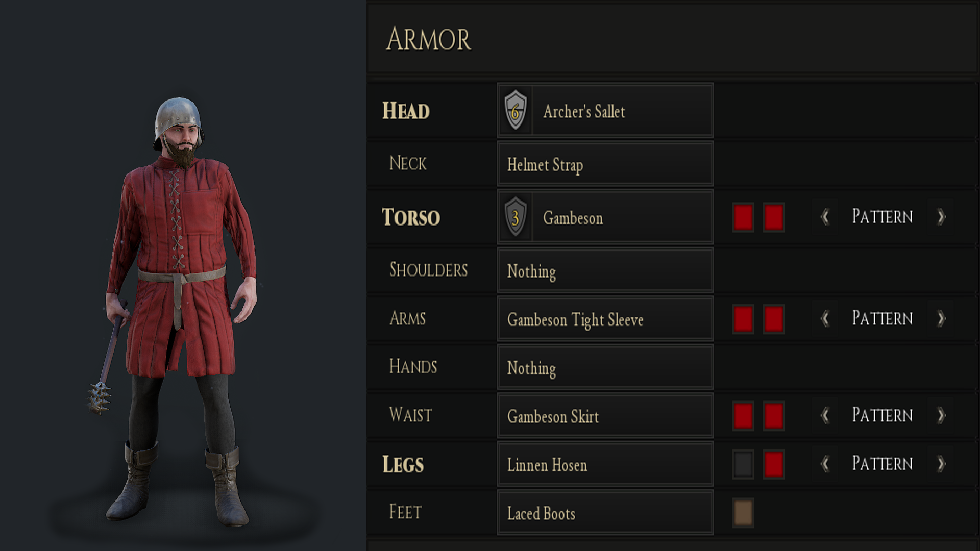This screenshot has width=980, height=551.
Task: Pick the dark gray Legs color swatch
Action: click(743, 464)
